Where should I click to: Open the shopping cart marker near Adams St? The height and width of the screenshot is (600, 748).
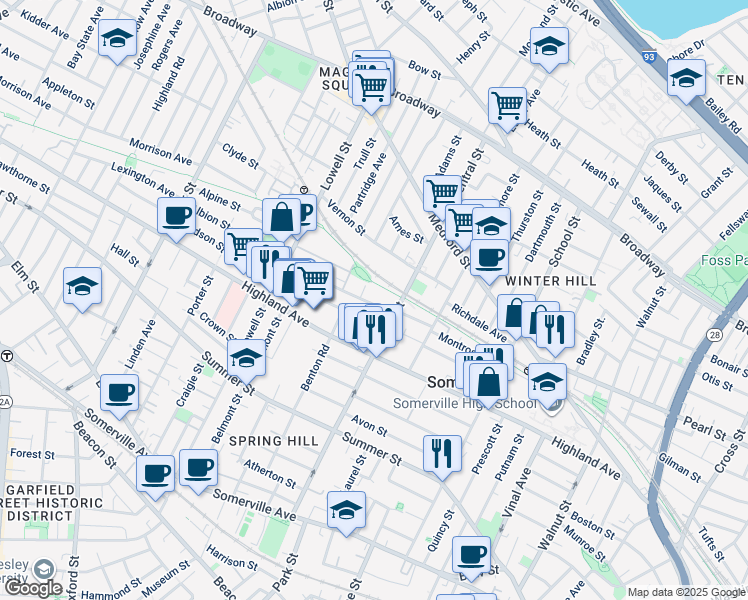pos(442,191)
